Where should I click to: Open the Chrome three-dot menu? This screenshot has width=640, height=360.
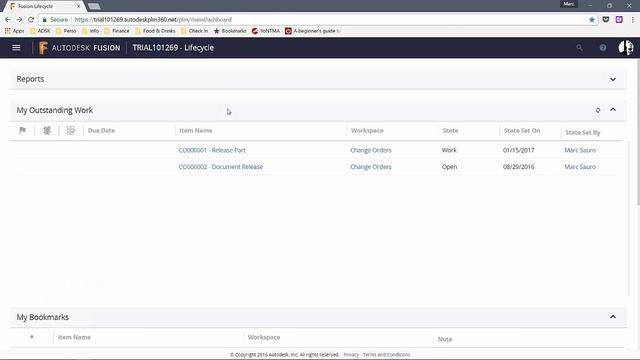(x=633, y=20)
